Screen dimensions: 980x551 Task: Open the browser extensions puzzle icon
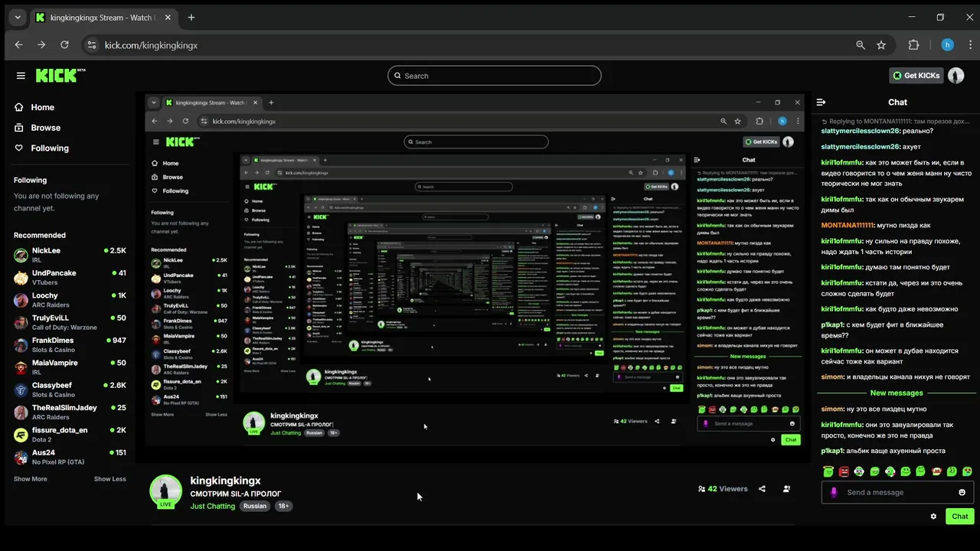[913, 45]
